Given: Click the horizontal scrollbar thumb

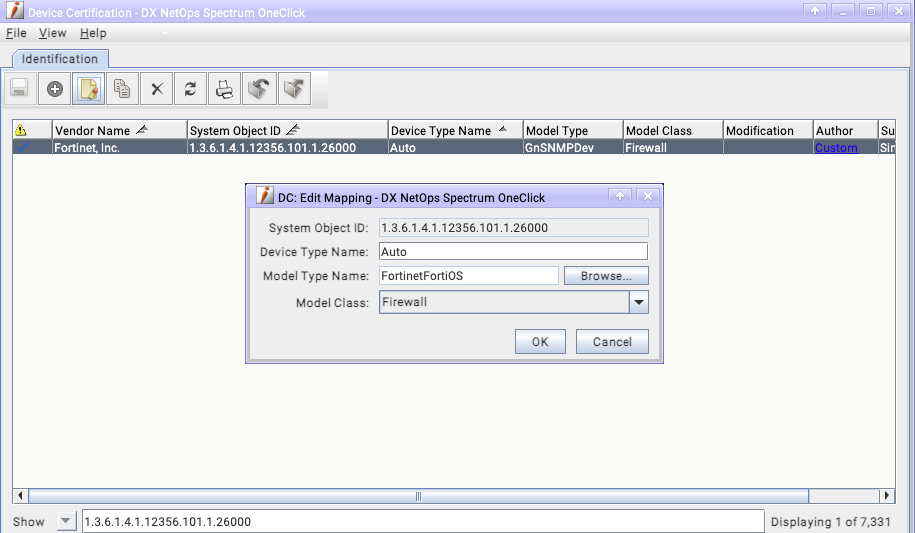Looking at the screenshot, I should click(418, 496).
